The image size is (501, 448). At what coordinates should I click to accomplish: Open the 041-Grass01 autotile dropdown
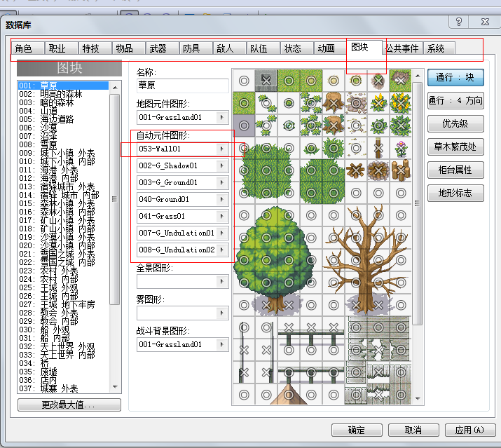[x=221, y=216]
